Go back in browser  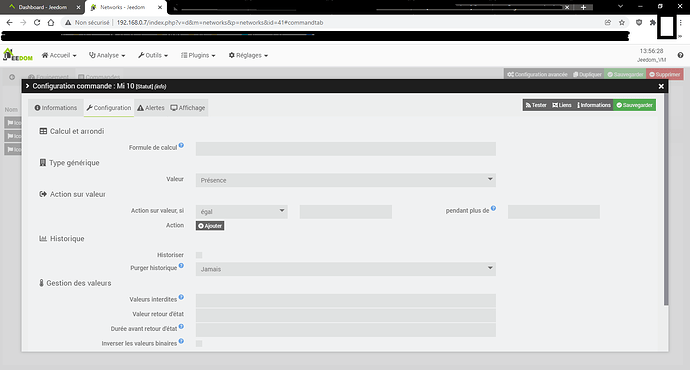coord(10,22)
